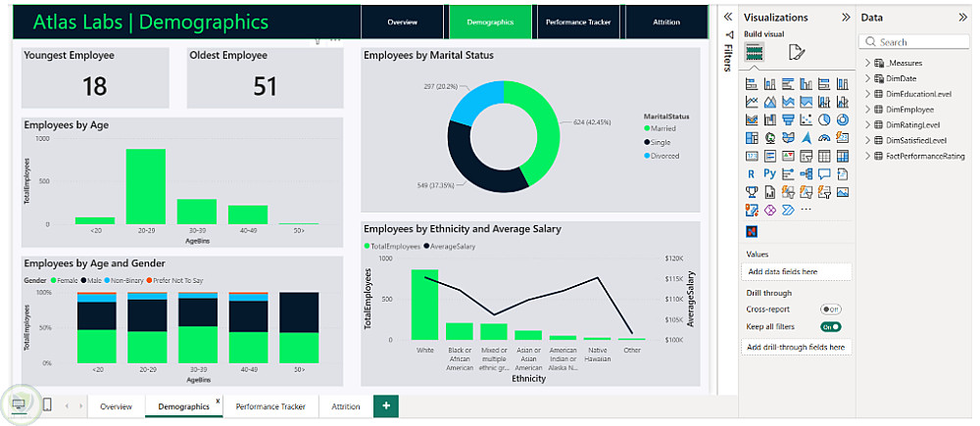Select the Gauge visual

(x=824, y=137)
